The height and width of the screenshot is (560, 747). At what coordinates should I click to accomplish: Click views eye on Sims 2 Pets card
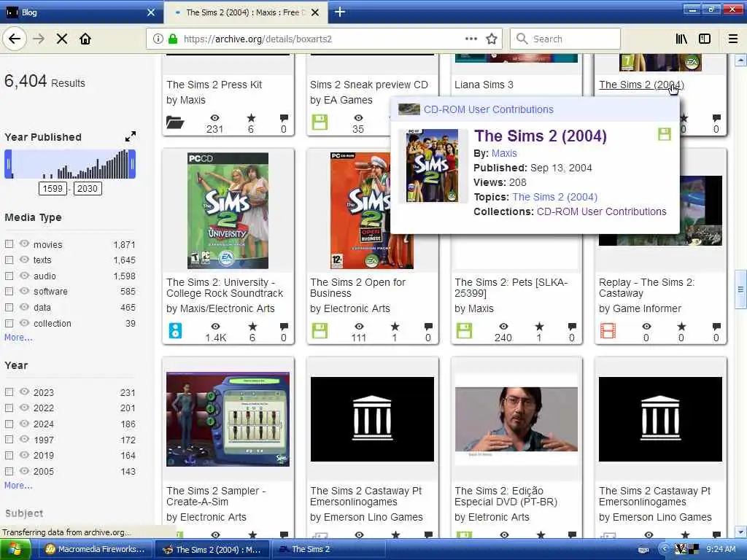503,327
